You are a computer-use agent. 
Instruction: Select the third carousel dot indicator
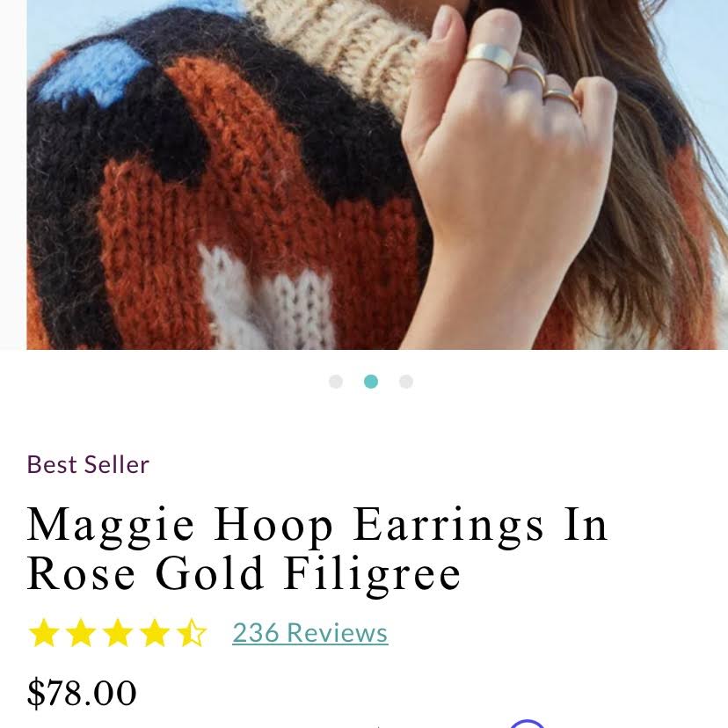click(x=406, y=382)
